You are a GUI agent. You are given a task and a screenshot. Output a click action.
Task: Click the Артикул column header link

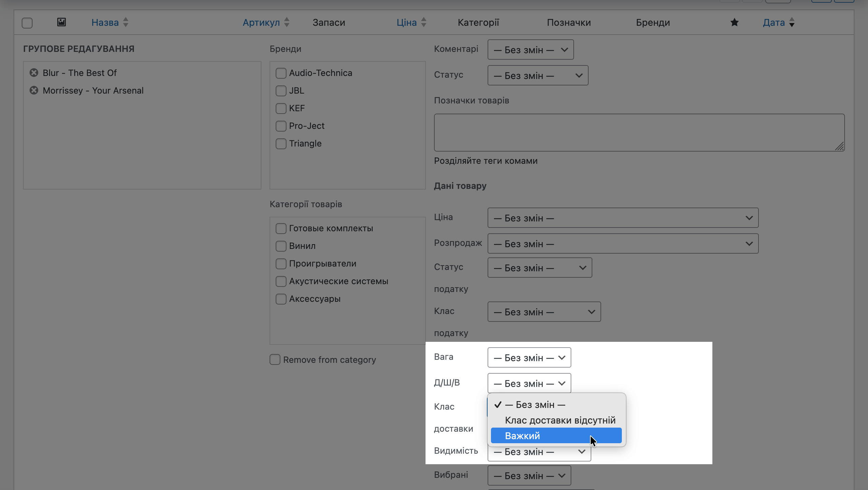[x=261, y=22]
